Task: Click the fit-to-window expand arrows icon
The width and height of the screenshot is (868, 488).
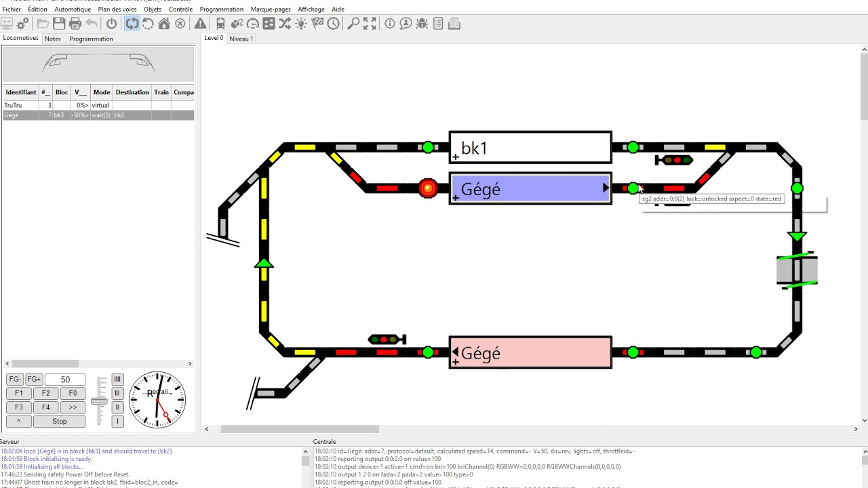Action: point(370,24)
